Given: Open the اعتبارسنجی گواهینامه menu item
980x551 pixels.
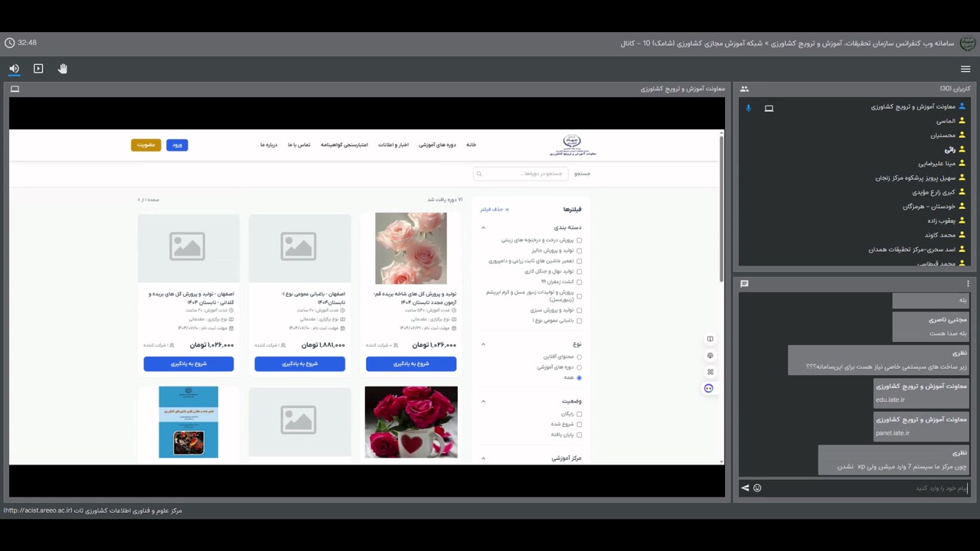Looking at the screenshot, I should 345,145.
